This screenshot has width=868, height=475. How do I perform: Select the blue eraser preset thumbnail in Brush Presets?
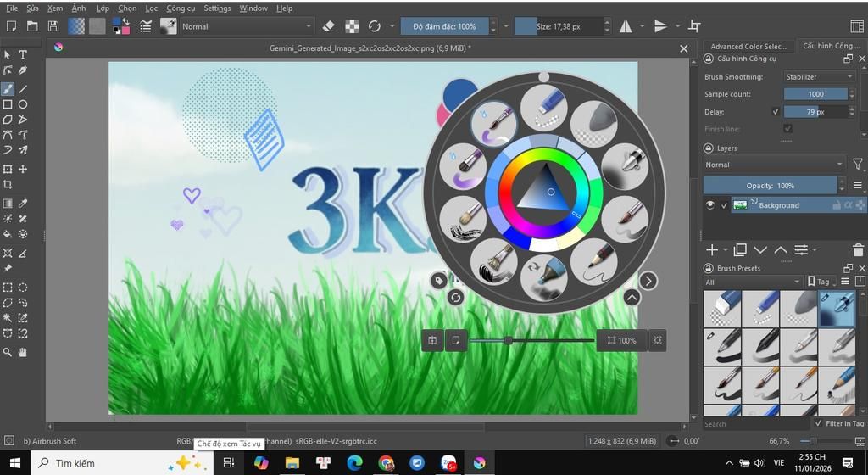coord(722,308)
